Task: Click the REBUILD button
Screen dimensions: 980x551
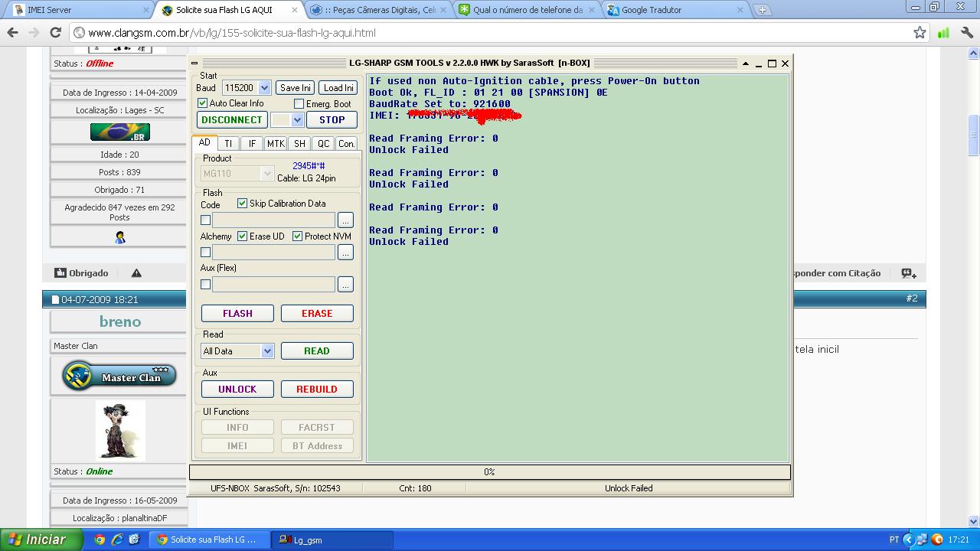Action: 317,389
